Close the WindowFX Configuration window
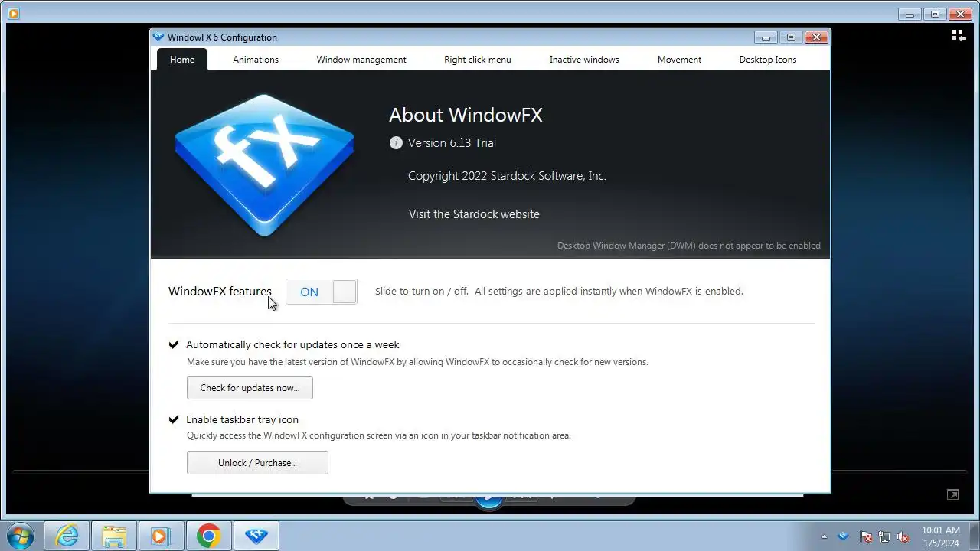This screenshot has width=980, height=551. (x=816, y=37)
